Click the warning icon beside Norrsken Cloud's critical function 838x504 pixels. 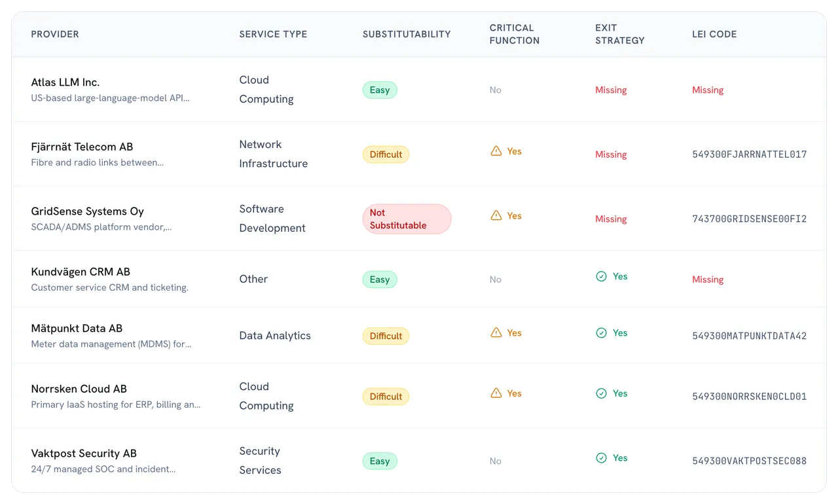496,393
